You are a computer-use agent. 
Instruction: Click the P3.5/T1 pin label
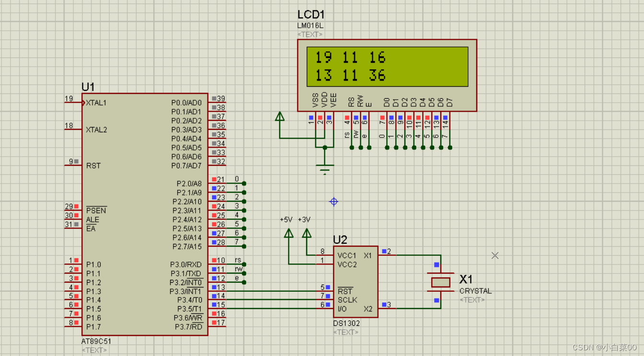click(189, 309)
